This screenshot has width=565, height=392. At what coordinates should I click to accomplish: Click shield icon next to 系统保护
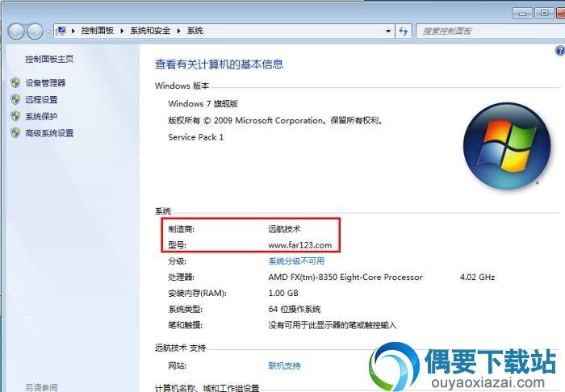pos(15,116)
